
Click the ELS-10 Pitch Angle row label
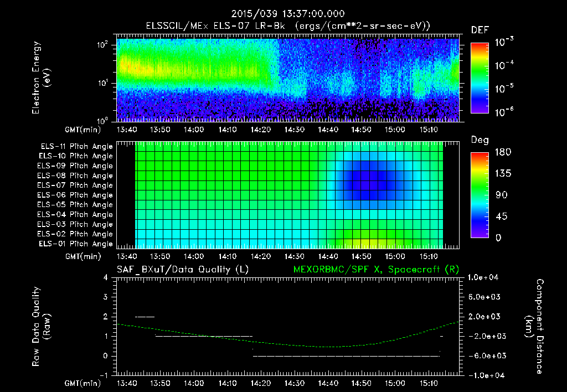[76, 156]
